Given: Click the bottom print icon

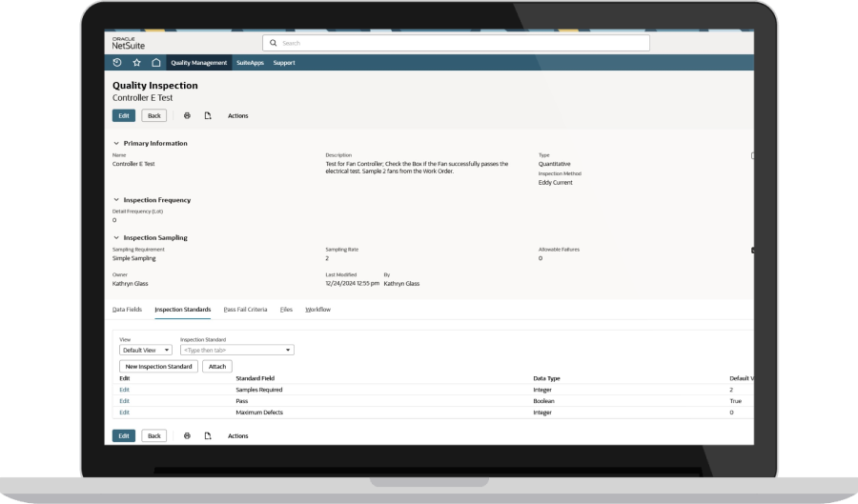Looking at the screenshot, I should click(x=187, y=435).
